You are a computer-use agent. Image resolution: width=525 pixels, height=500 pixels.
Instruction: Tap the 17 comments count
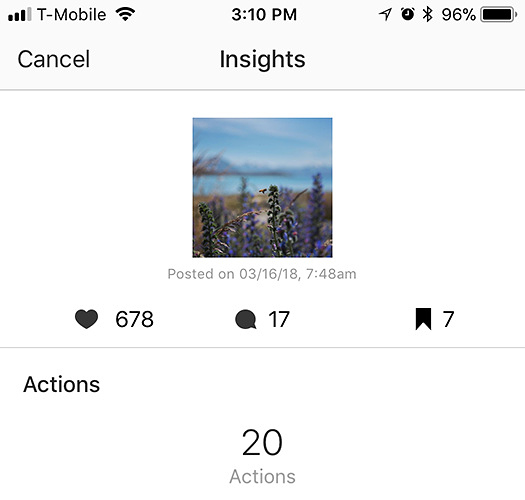tap(279, 319)
